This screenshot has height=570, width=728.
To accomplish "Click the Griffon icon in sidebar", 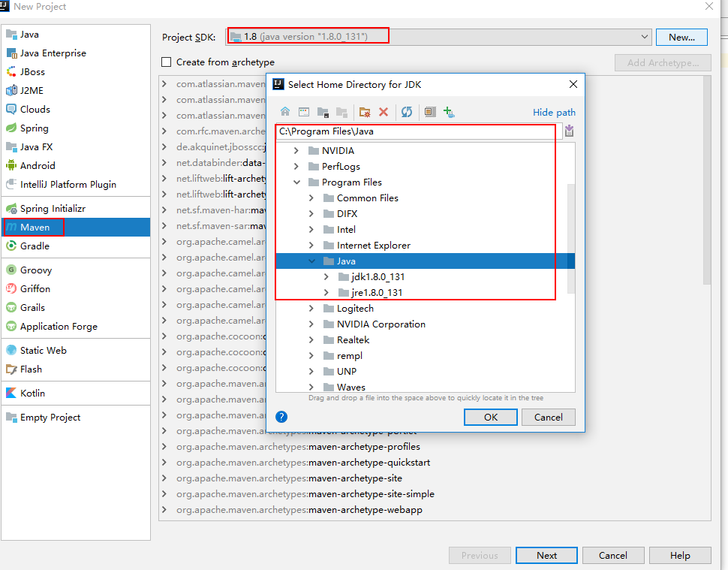I will tap(11, 288).
